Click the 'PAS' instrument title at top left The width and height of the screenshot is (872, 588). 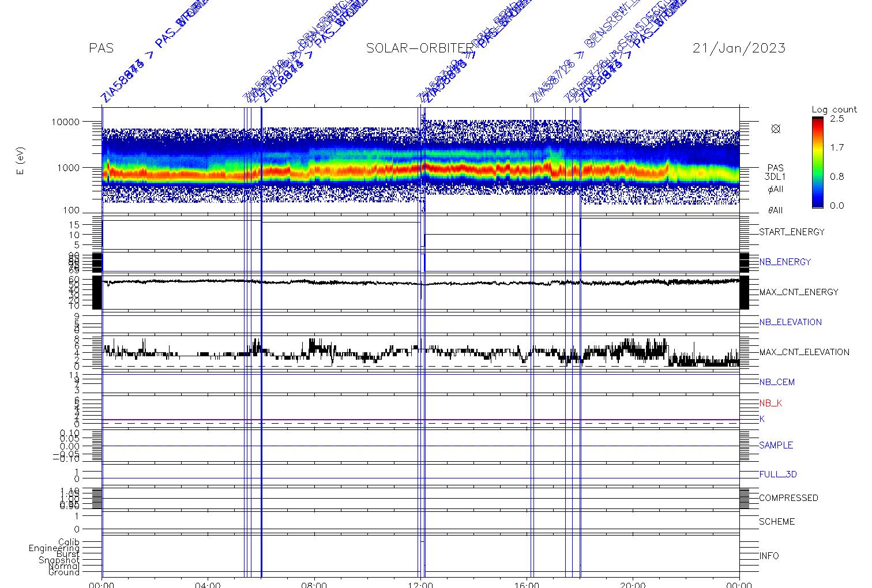(101, 48)
